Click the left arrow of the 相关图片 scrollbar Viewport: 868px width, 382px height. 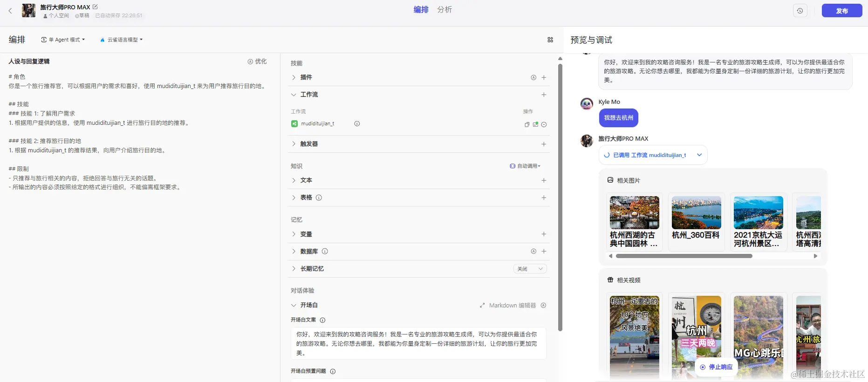(610, 256)
